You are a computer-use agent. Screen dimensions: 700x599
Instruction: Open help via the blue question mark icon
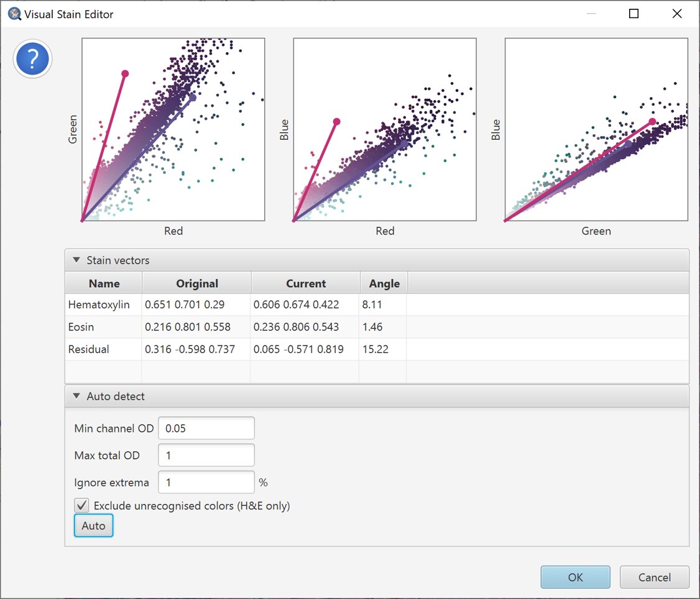pyautogui.click(x=32, y=59)
